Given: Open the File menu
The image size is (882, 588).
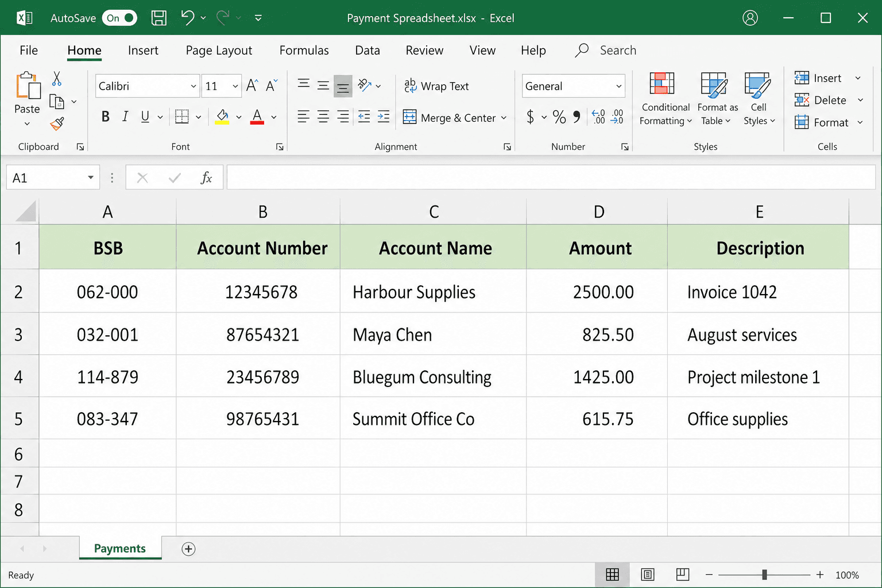Looking at the screenshot, I should (29, 51).
